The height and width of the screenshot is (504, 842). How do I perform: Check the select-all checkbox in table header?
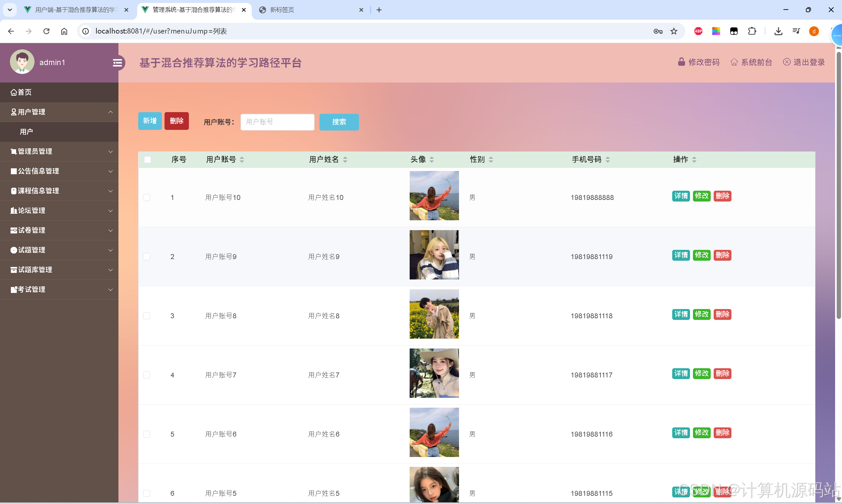coord(147,159)
